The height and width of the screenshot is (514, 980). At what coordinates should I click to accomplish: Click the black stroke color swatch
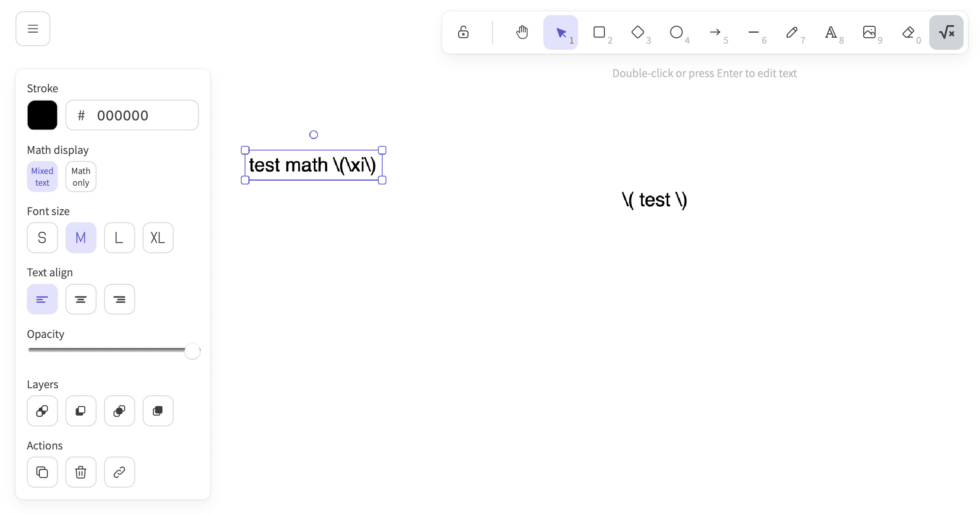click(x=42, y=115)
